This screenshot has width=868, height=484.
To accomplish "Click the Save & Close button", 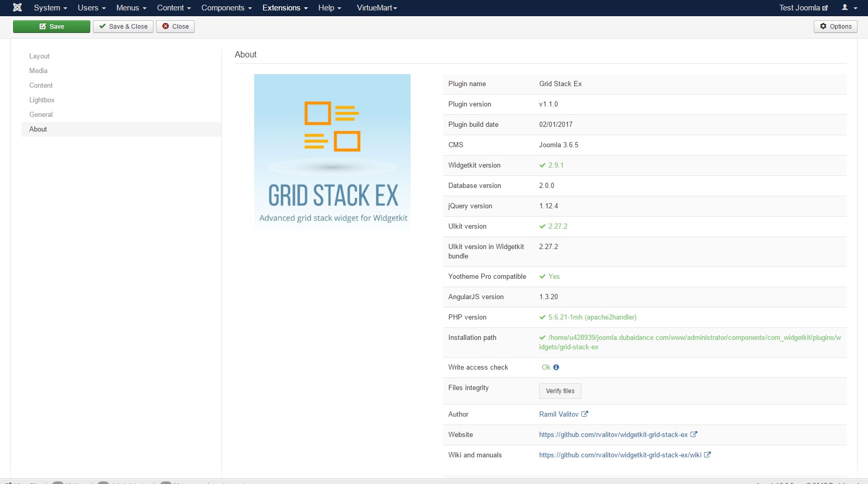I will 123,27.
